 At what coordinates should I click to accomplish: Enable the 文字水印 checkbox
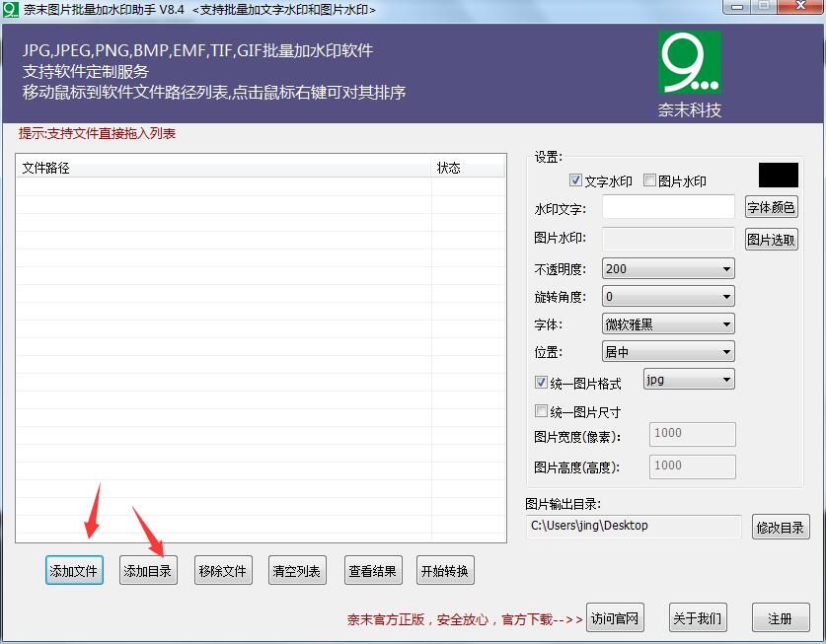tap(576, 181)
